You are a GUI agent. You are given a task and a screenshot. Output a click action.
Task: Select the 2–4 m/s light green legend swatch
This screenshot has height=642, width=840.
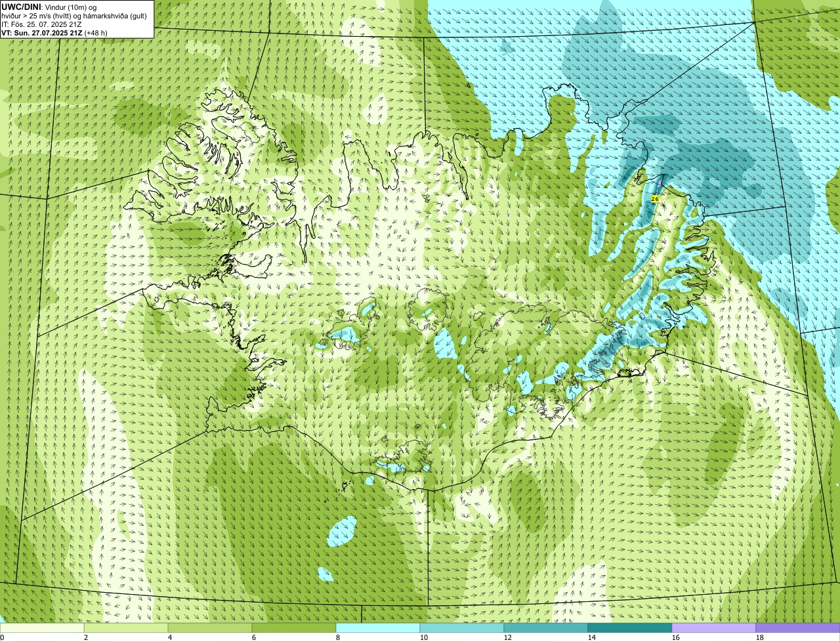click(126, 628)
